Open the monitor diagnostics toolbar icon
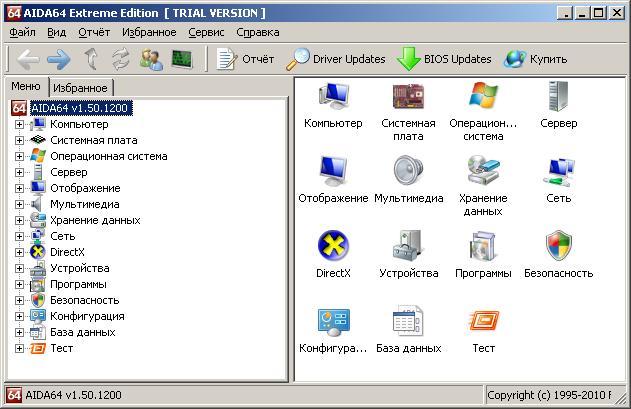Image resolution: width=631 pixels, height=409 pixels. point(182,60)
